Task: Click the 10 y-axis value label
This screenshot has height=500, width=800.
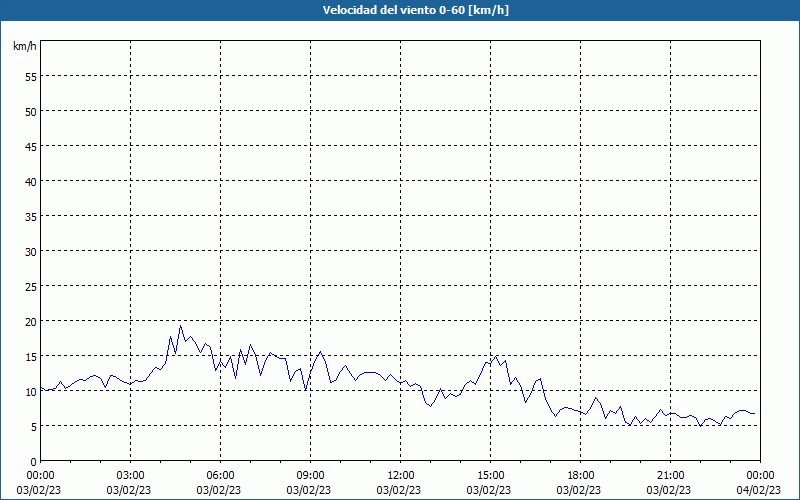Action: point(31,392)
